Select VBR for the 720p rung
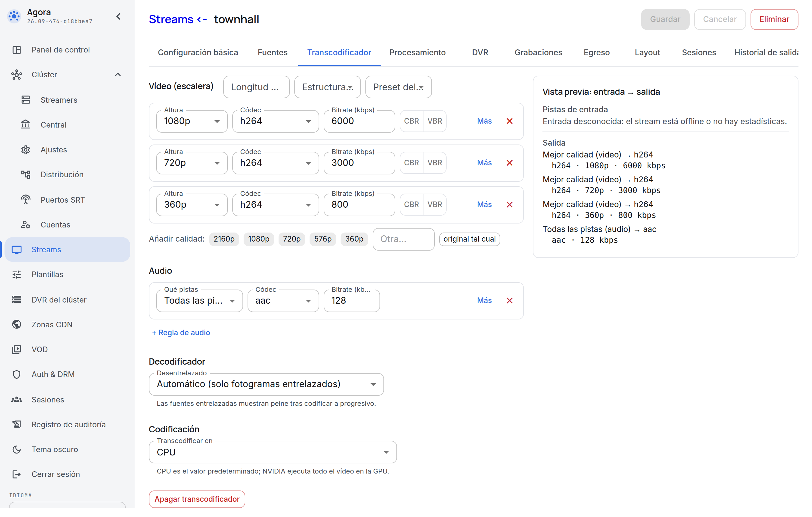The width and height of the screenshot is (812, 517). point(435,163)
